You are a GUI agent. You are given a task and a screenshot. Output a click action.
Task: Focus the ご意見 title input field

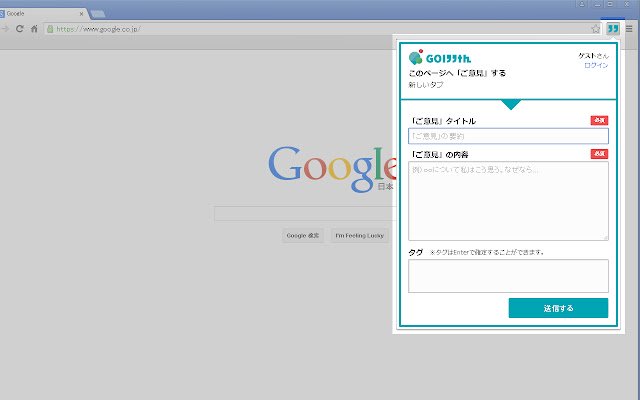508,136
